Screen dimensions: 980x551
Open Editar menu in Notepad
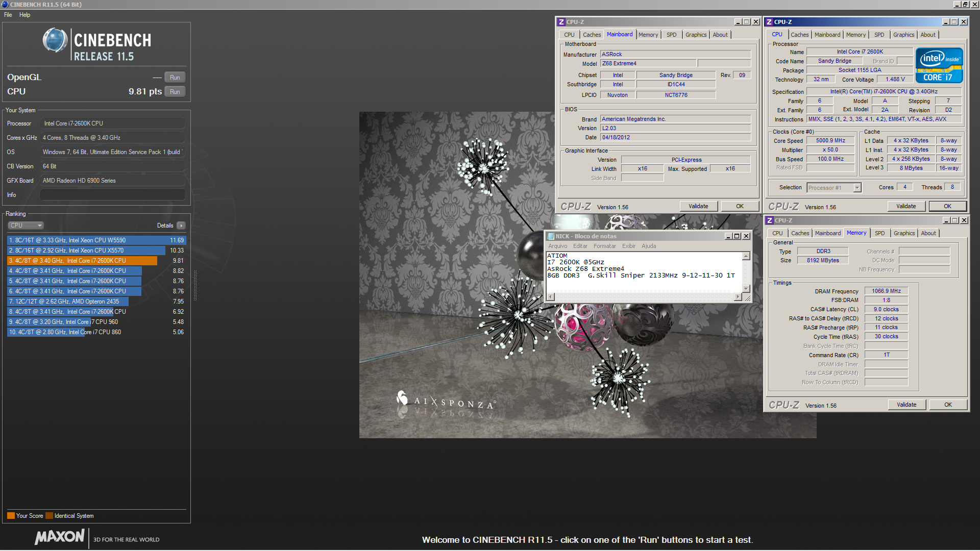pyautogui.click(x=580, y=246)
